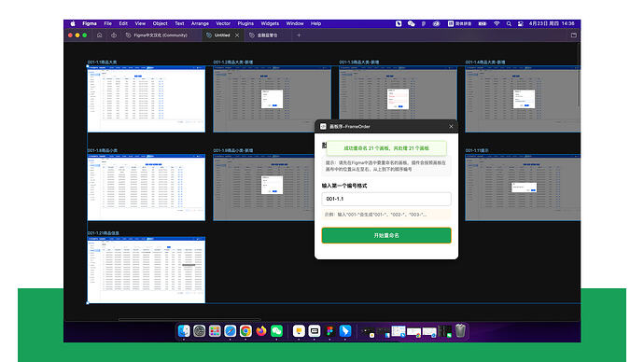The width and height of the screenshot is (644, 362).
Task: Click the horizontal canvas scrollbar
Action: point(189,319)
